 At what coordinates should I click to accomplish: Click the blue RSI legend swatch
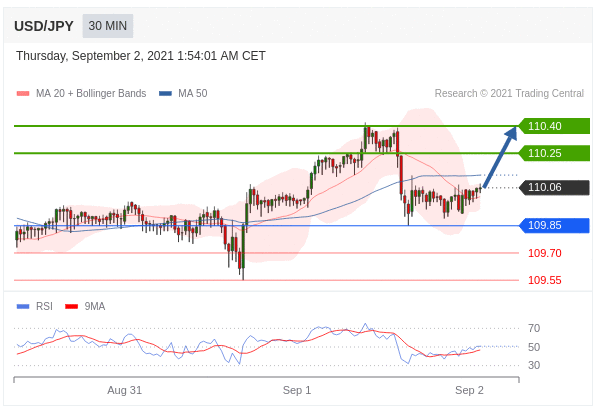point(23,306)
